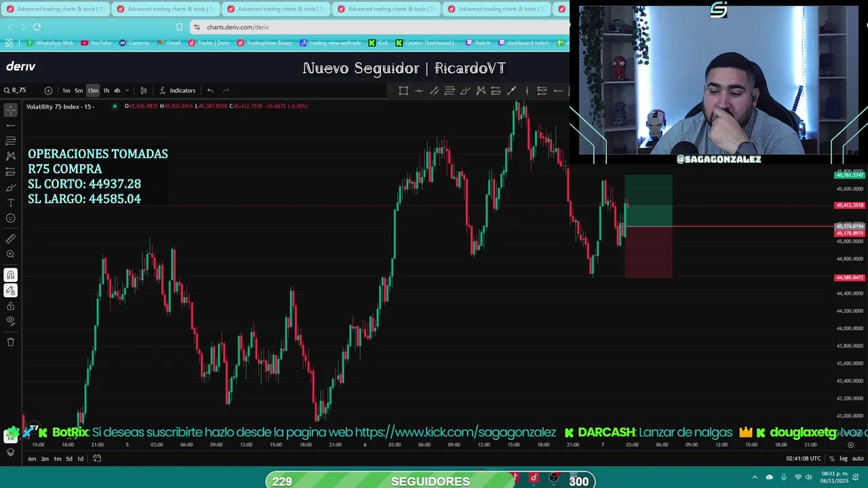The image size is (868, 488).
Task: Toggle log scale
Action: click(844, 459)
